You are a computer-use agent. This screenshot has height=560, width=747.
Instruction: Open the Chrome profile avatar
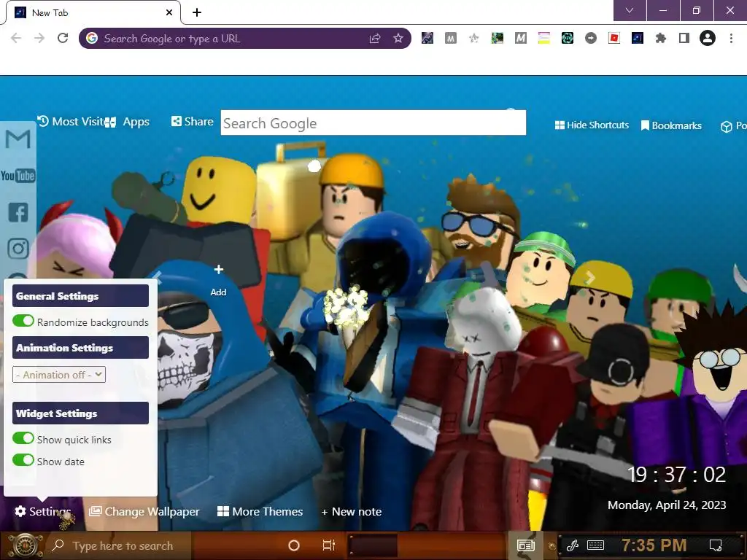(x=708, y=38)
